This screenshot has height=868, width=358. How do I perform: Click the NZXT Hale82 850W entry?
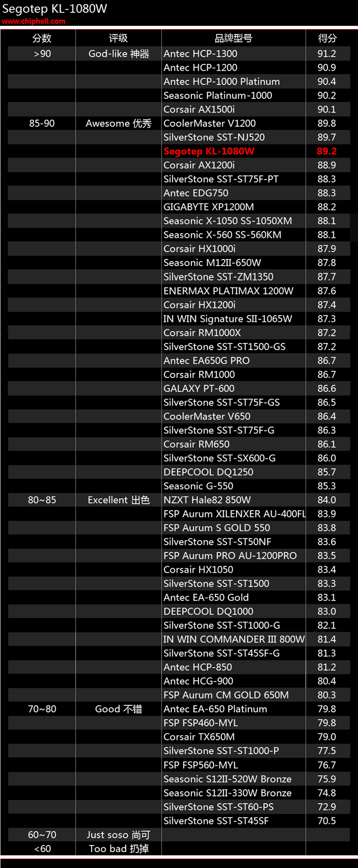(x=207, y=500)
